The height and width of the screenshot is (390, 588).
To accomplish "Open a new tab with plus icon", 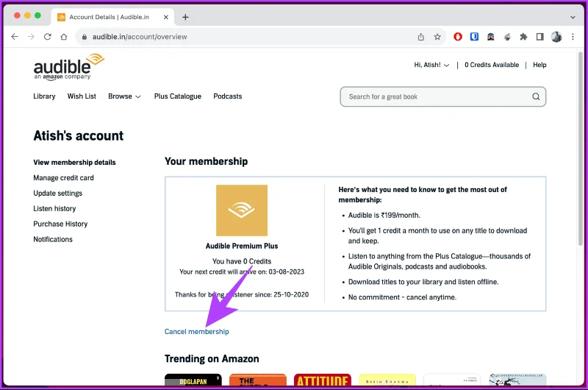I will coord(185,17).
